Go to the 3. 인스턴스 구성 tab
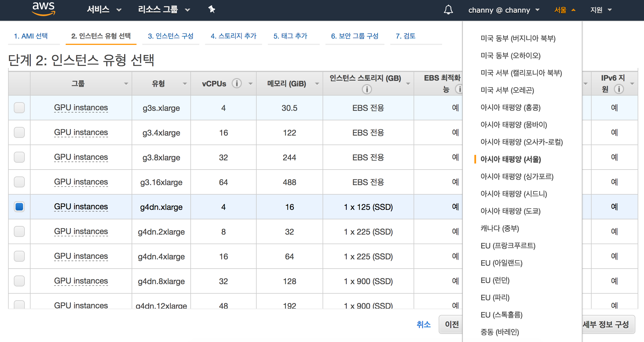 pyautogui.click(x=171, y=36)
